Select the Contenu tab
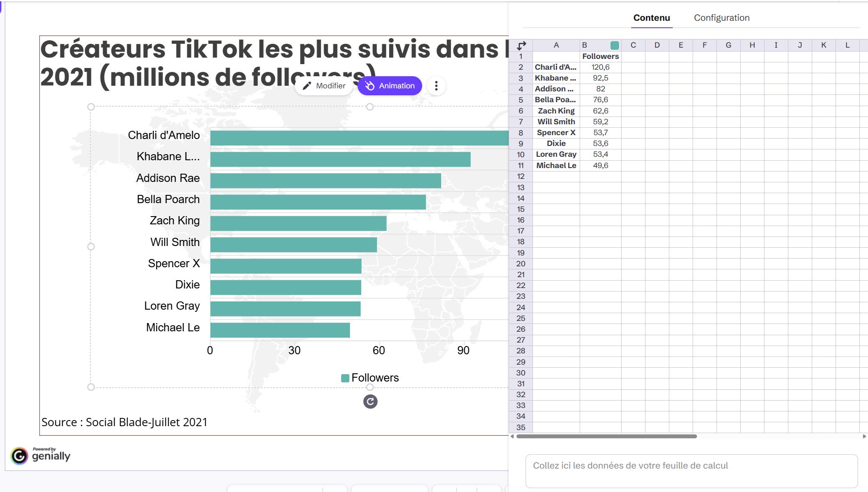Screen dimensions: 868x492 (x=652, y=18)
